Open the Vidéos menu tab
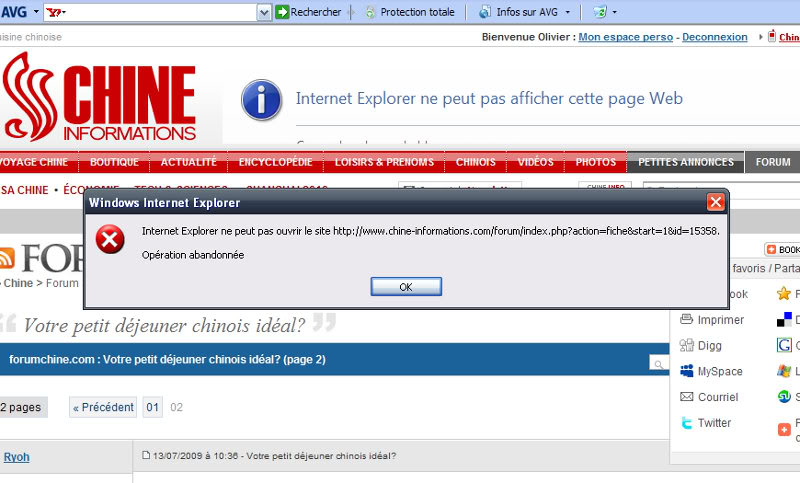This screenshot has height=483, width=800. [x=535, y=162]
